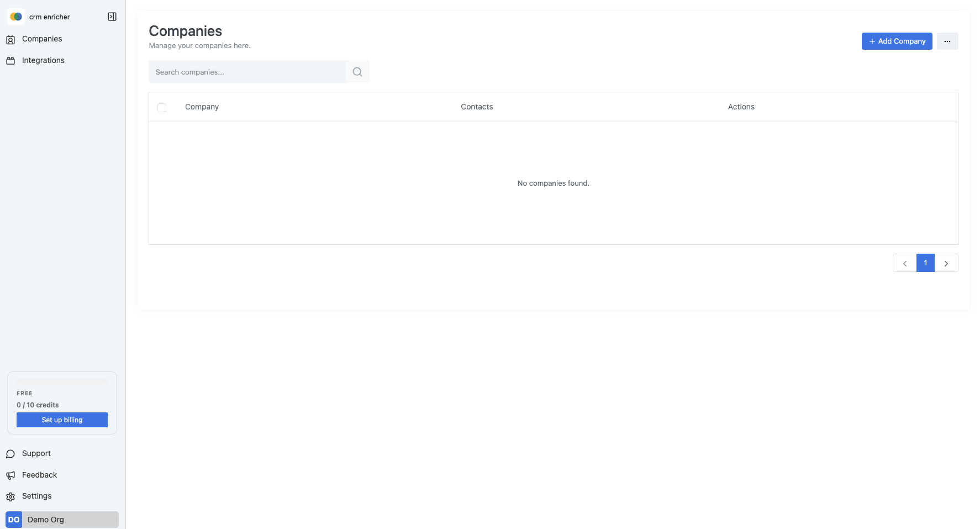Click the Settings gear icon
This screenshot has width=980, height=529.
pos(10,496)
